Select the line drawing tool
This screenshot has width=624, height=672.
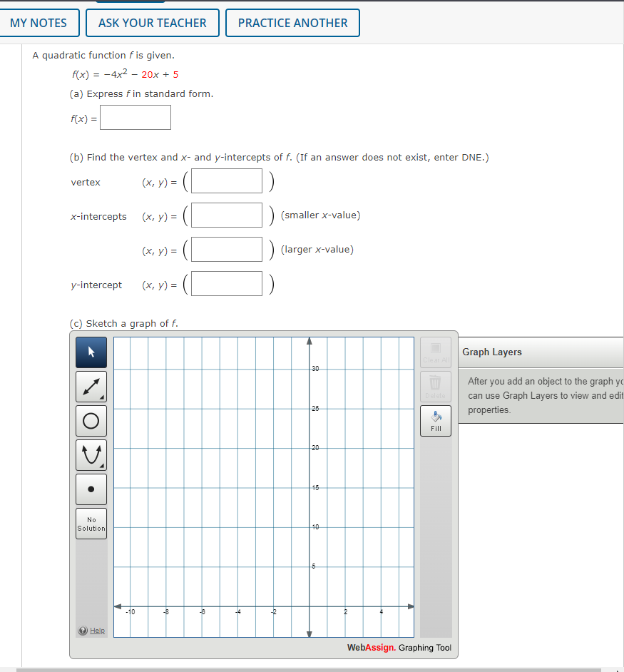[90, 386]
